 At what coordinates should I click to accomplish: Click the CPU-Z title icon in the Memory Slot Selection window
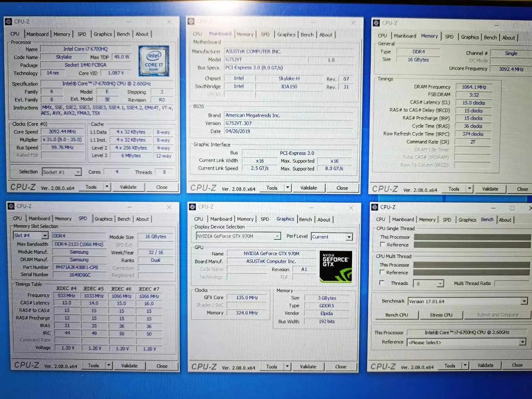pyautogui.click(x=11, y=206)
